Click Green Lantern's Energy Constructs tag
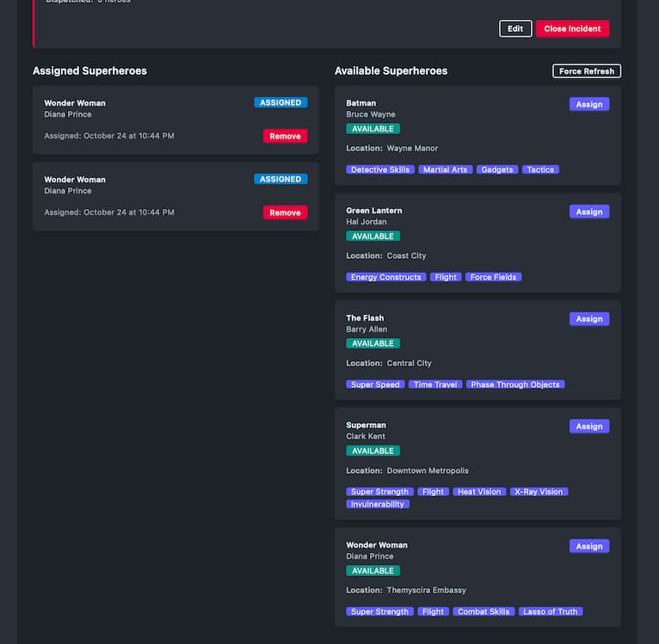 386,278
